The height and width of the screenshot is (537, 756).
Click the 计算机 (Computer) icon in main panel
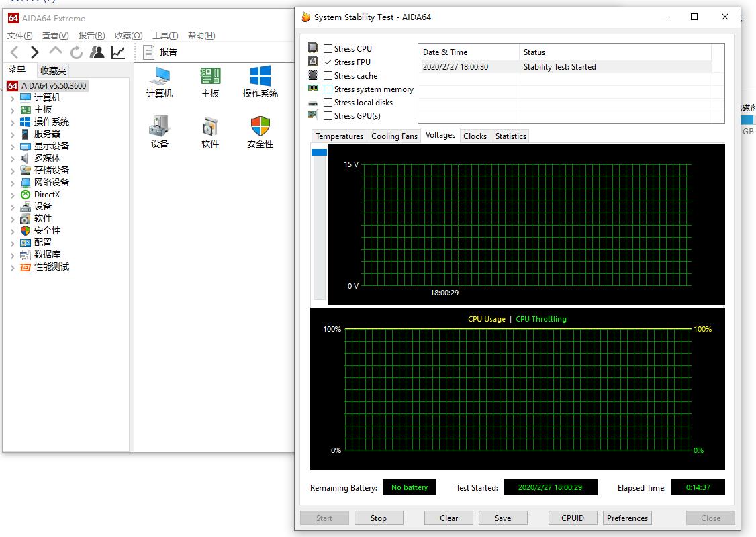[160, 77]
